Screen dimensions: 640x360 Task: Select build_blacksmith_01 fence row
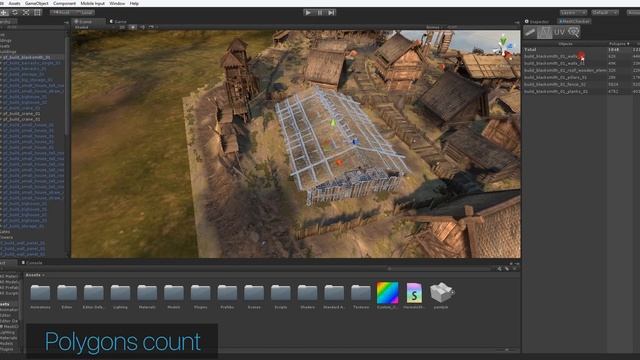[582, 84]
